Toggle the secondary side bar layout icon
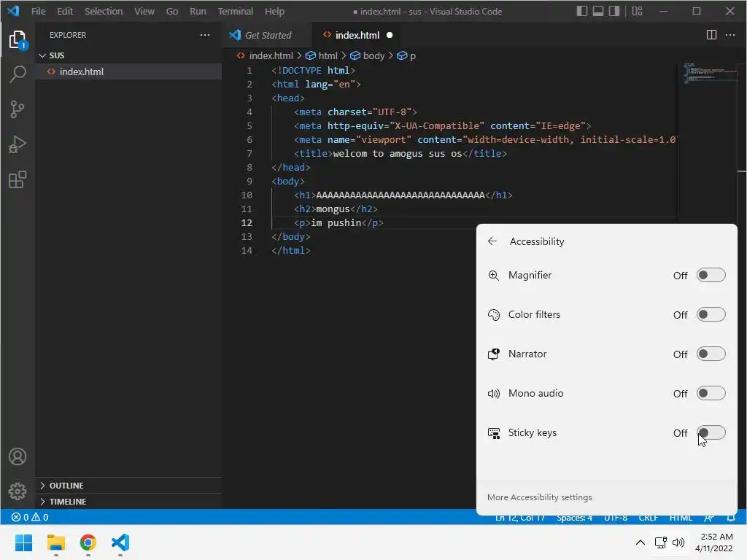This screenshot has width=747, height=560. pyautogui.click(x=614, y=11)
